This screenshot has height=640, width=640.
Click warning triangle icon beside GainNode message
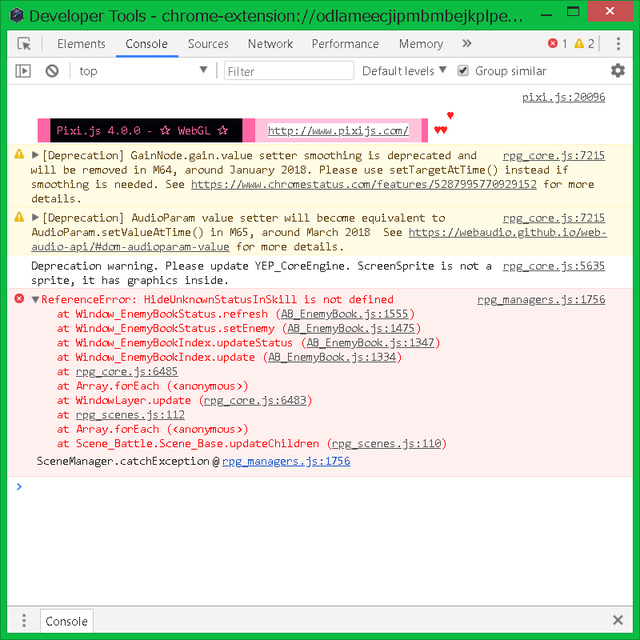point(19,154)
